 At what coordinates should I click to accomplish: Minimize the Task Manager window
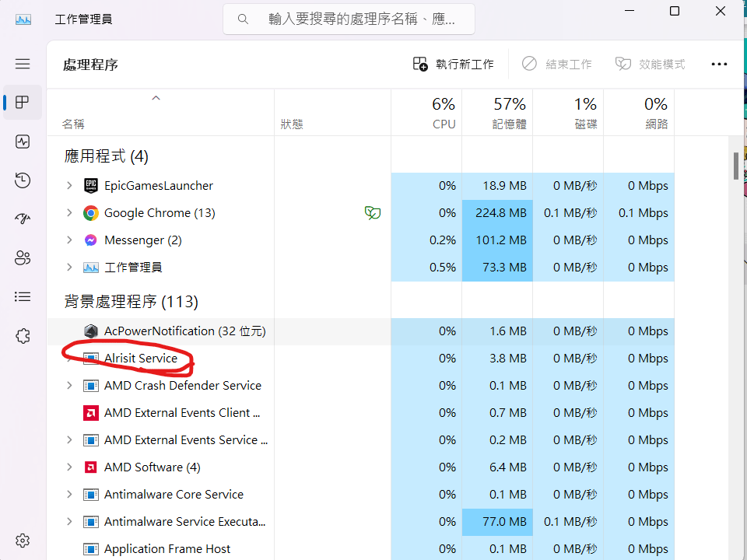(x=630, y=10)
